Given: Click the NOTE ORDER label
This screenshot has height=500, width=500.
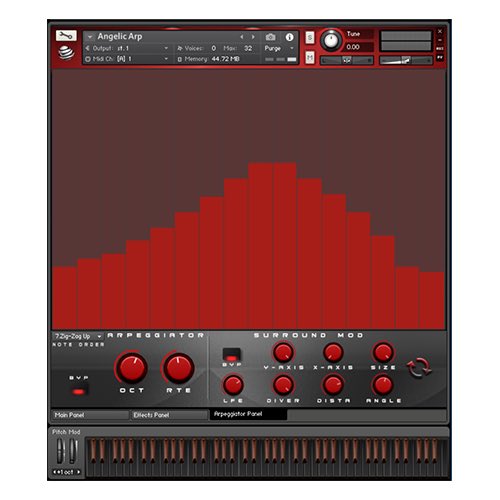Looking at the screenshot, I should 79,345.
